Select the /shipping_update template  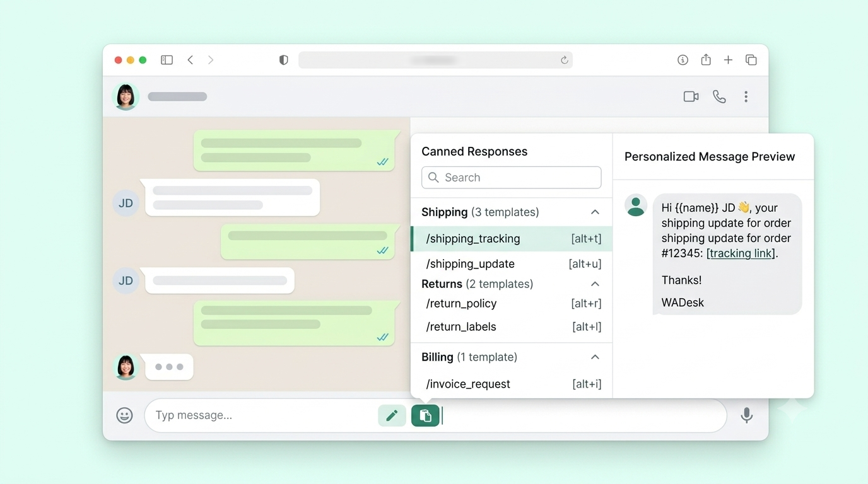(x=511, y=264)
